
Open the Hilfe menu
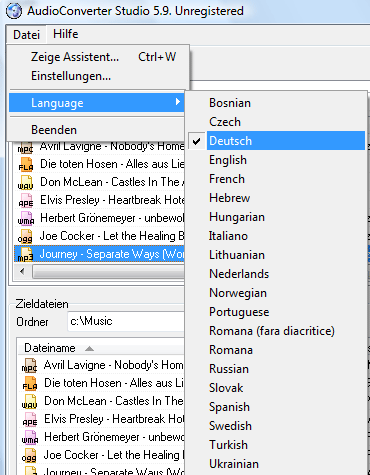pyautogui.click(x=66, y=34)
